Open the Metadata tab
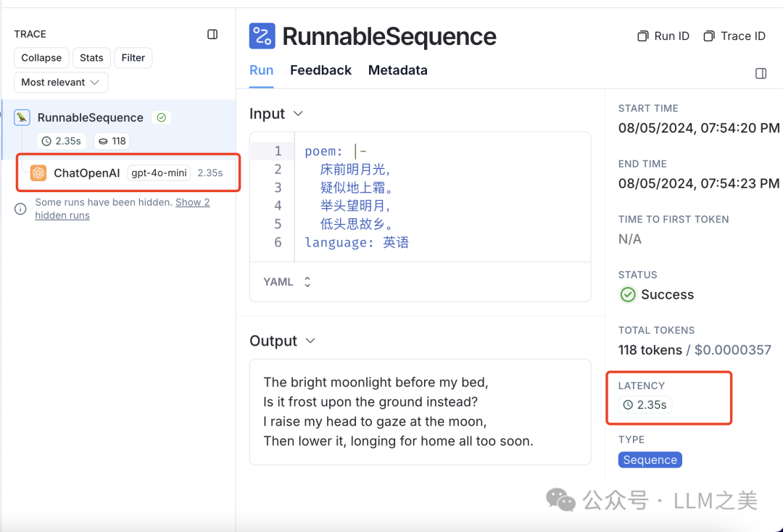 tap(397, 70)
